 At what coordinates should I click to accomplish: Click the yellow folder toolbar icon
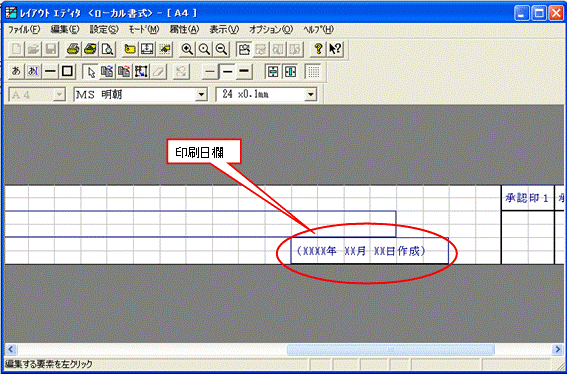[130, 49]
